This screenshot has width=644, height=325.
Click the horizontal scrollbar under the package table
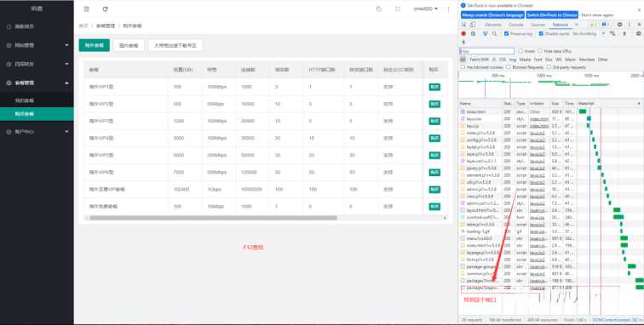(x=214, y=218)
